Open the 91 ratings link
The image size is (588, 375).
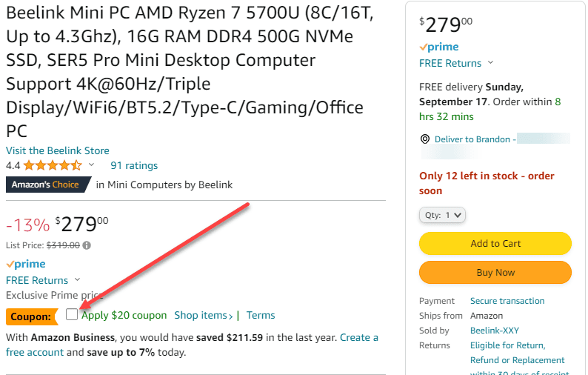(x=134, y=165)
